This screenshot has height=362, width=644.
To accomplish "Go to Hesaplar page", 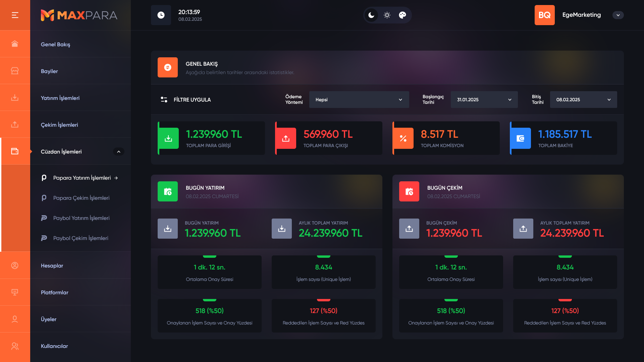I will tap(52, 265).
